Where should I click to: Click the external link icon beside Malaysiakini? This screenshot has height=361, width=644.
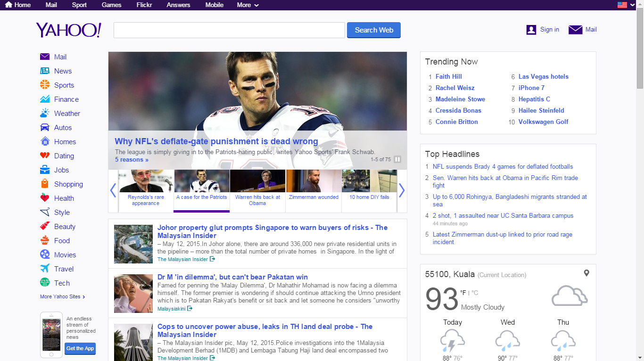(190, 309)
